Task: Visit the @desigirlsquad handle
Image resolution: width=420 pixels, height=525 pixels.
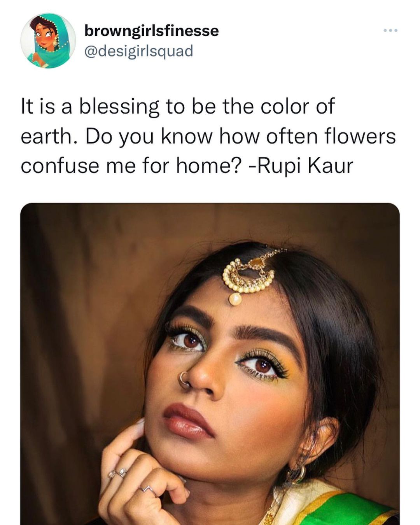Action: coord(138,51)
